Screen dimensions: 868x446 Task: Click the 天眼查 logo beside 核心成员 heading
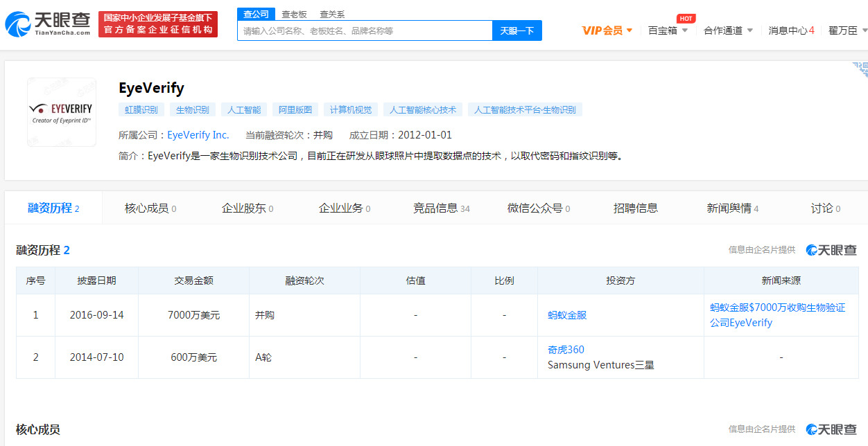[x=831, y=429]
